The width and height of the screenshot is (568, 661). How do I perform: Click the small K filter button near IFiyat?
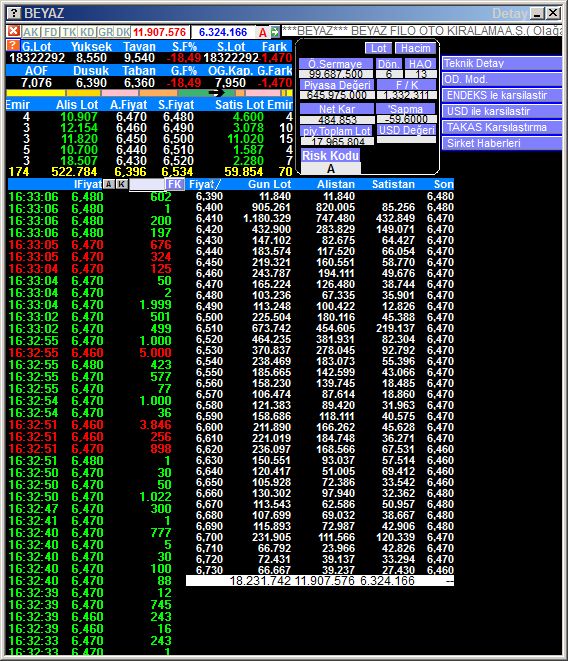click(121, 184)
